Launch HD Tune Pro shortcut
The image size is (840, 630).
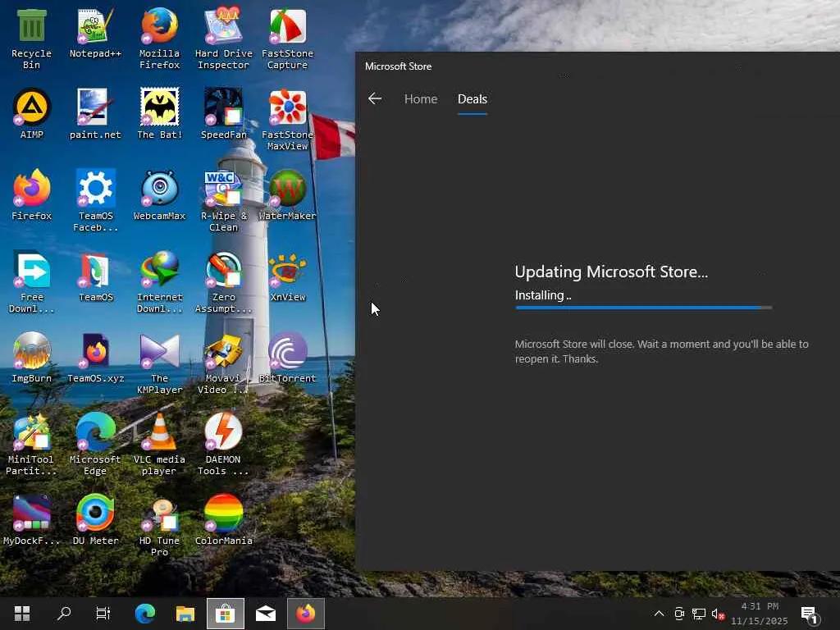click(160, 526)
